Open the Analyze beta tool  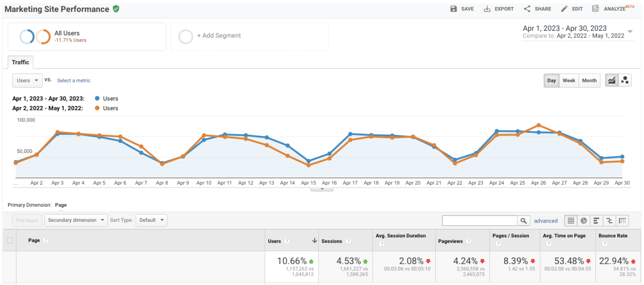(596, 9)
